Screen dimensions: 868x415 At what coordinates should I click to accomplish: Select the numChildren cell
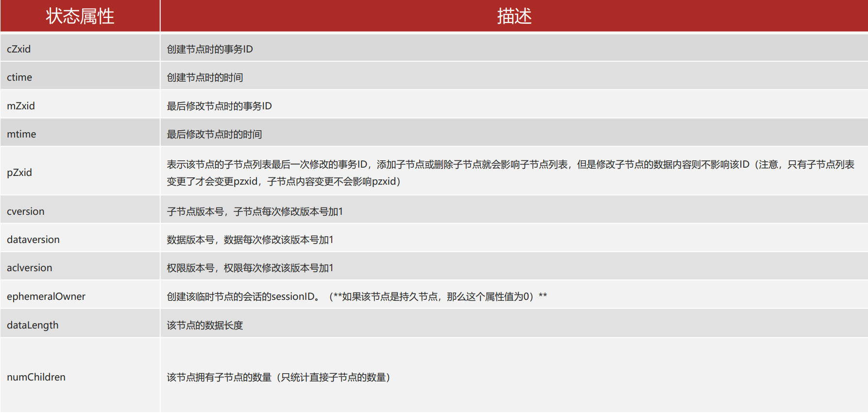pos(80,375)
